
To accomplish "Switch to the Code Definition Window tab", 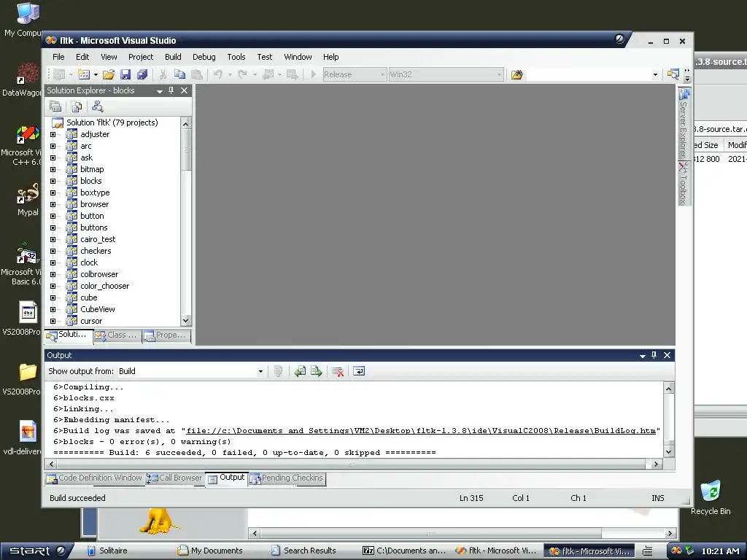I will tap(94, 478).
